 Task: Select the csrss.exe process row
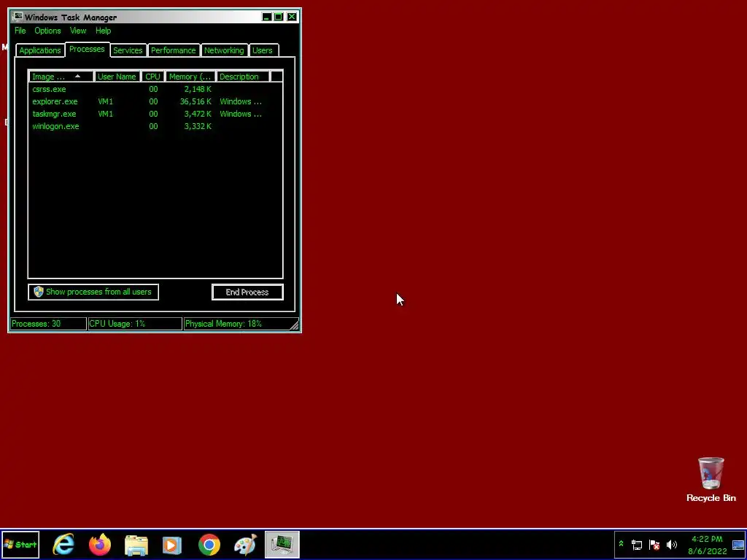(x=155, y=89)
